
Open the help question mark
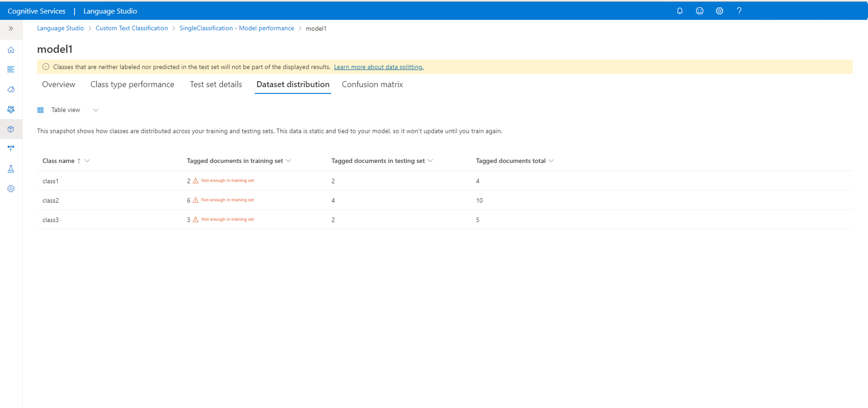(x=739, y=11)
